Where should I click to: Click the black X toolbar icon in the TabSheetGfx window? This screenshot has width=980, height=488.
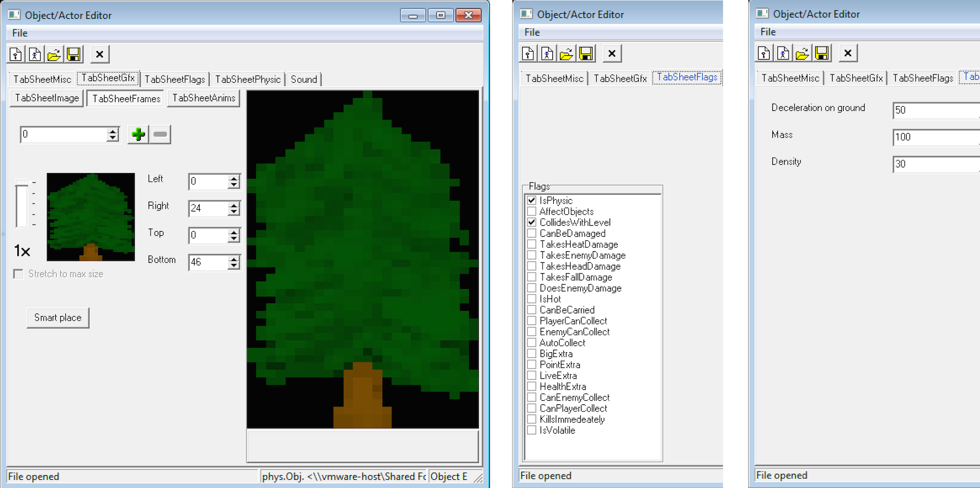point(100,54)
